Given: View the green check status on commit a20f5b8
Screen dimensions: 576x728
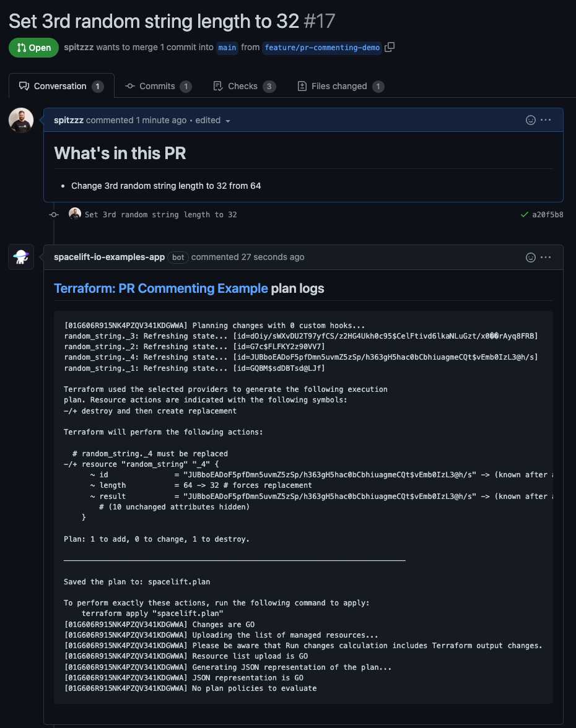Looking at the screenshot, I should pos(524,214).
